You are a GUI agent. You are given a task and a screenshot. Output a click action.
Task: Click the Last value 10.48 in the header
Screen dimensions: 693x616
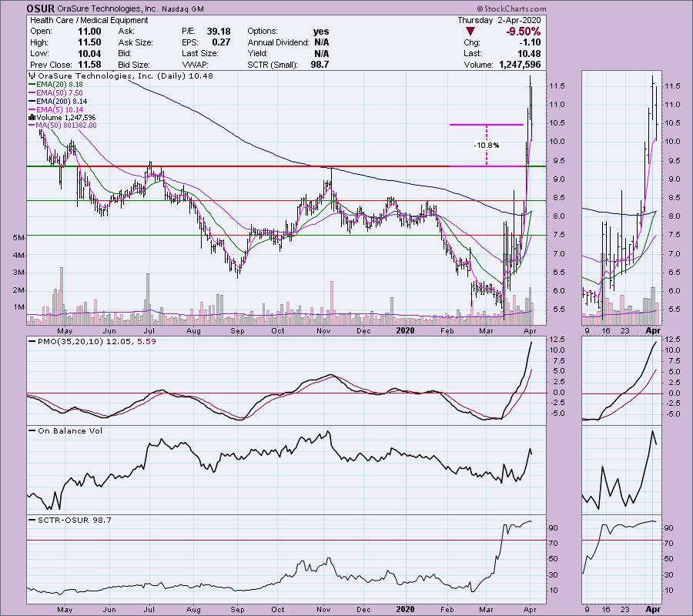pos(528,53)
